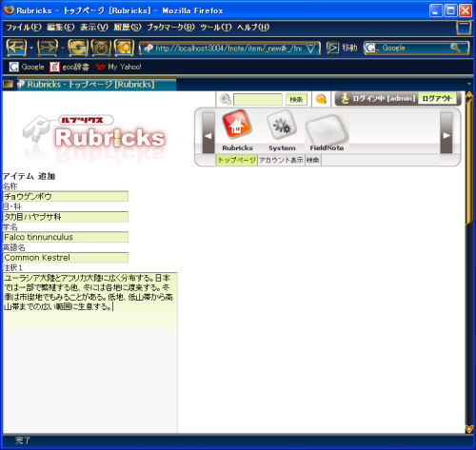Go to the browser Home icon
The width and height of the screenshot is (476, 450).
point(124,48)
